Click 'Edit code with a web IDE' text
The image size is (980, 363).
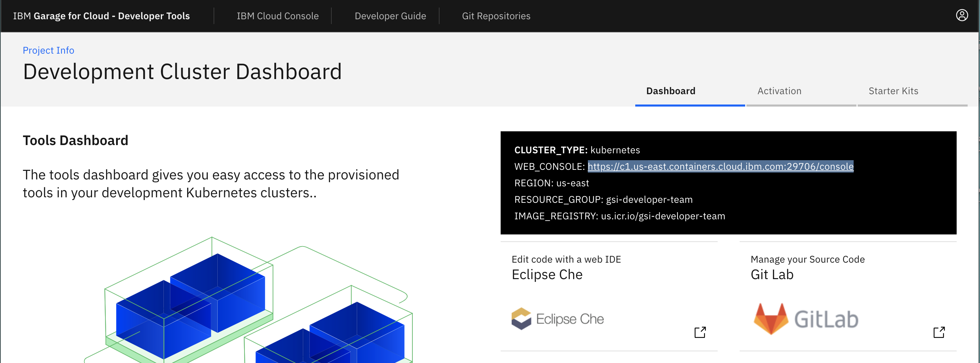[x=566, y=260]
